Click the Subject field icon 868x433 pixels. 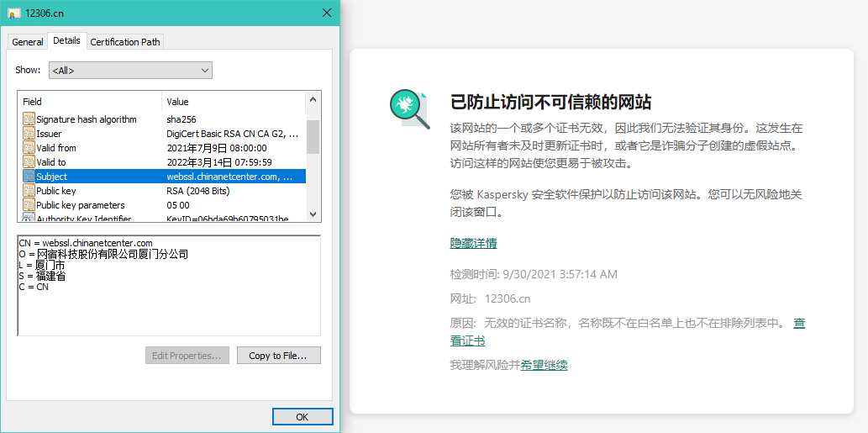(29, 177)
